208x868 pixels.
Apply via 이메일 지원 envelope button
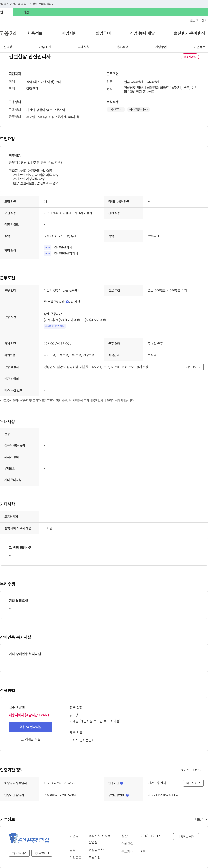[30, 739]
